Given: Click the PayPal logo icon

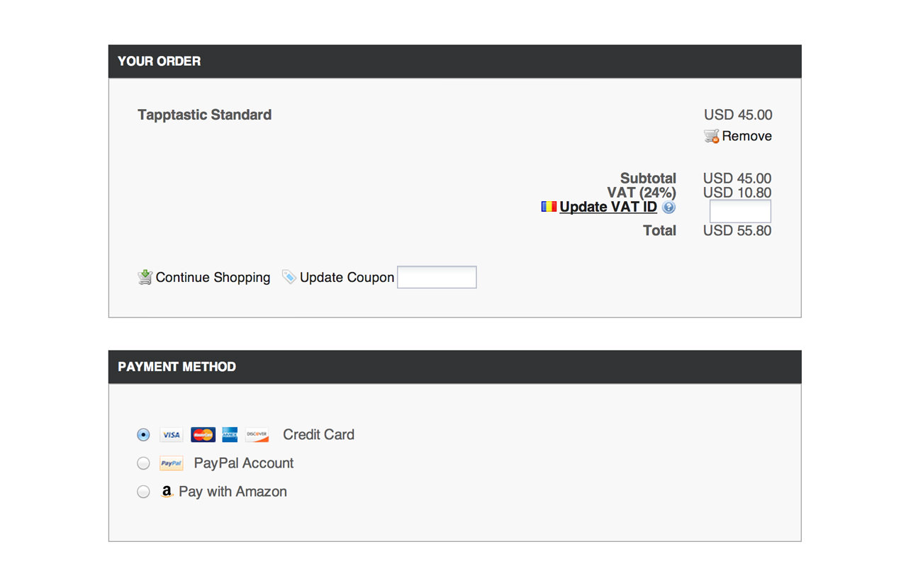Looking at the screenshot, I should coord(172,463).
